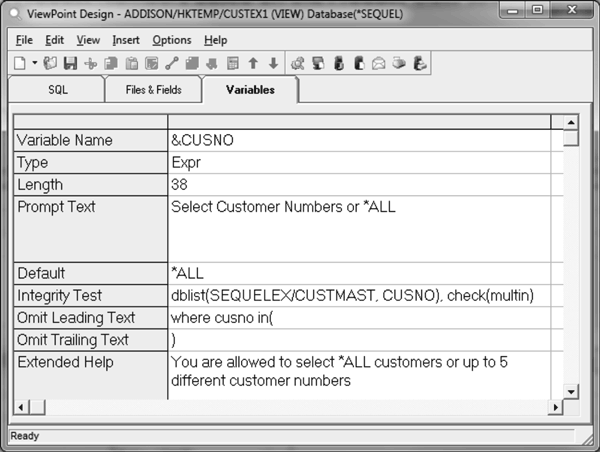Click the printer icon in the toolbar

[x=399, y=64]
